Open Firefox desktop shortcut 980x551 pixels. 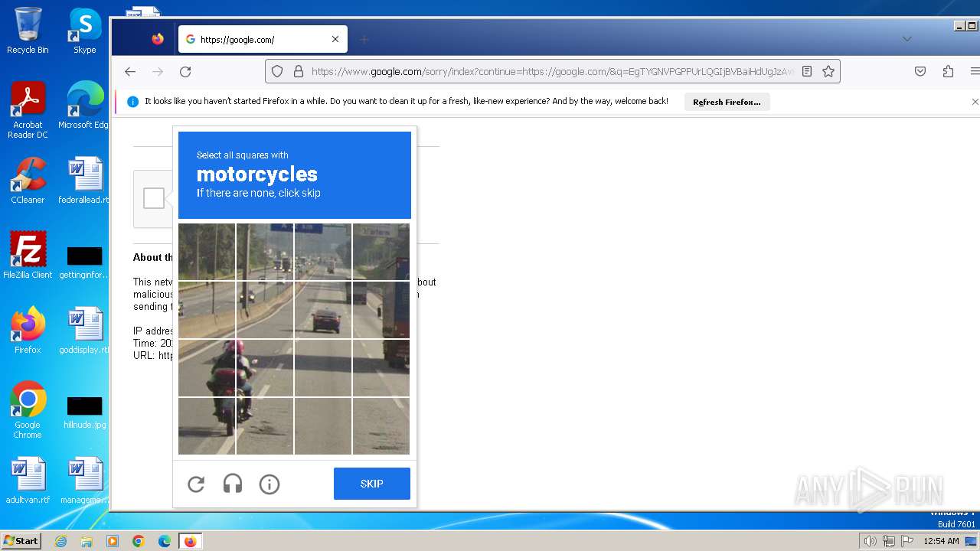click(x=28, y=331)
